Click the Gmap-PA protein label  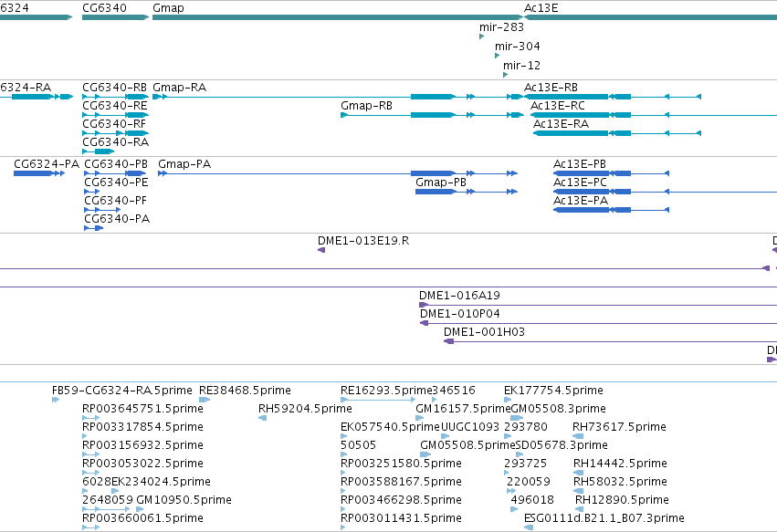pos(184,164)
